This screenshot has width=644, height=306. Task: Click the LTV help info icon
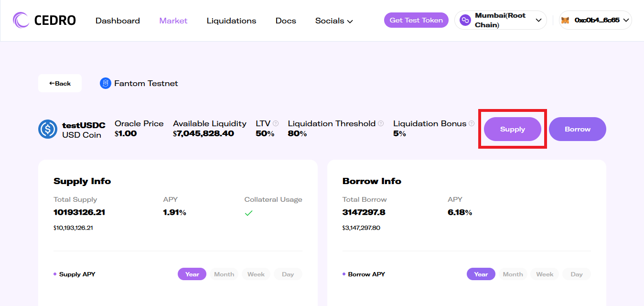[x=276, y=123]
